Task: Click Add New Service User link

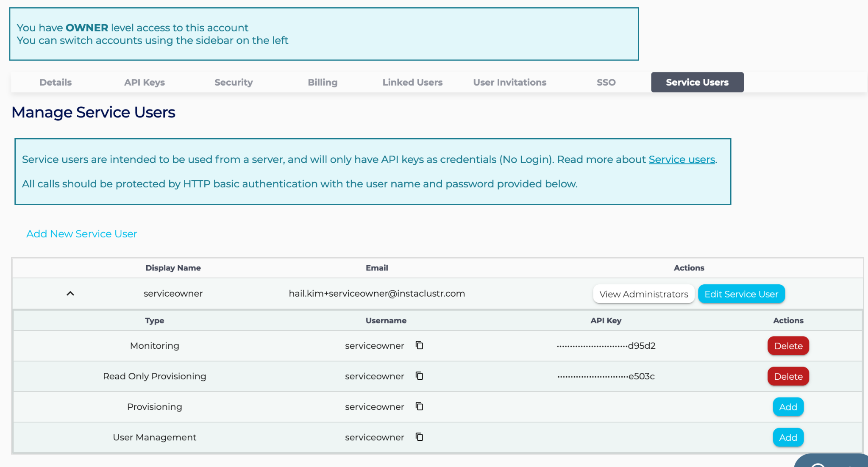Action: point(82,234)
